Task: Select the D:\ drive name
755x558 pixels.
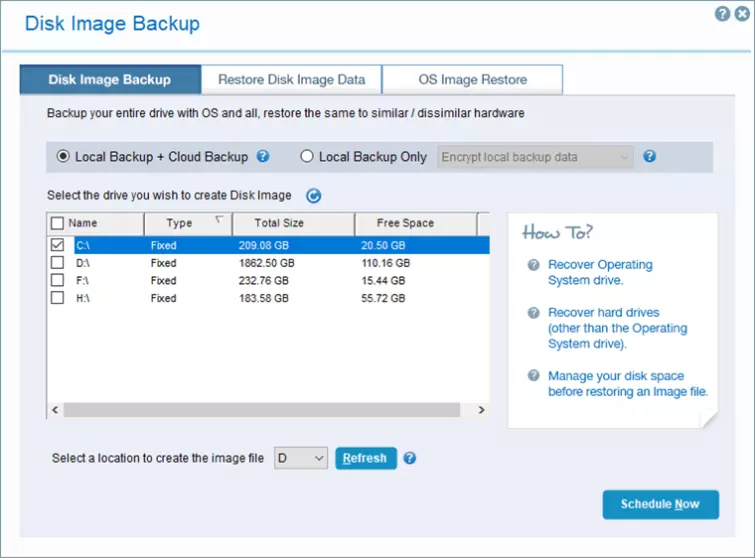Action: pos(83,263)
